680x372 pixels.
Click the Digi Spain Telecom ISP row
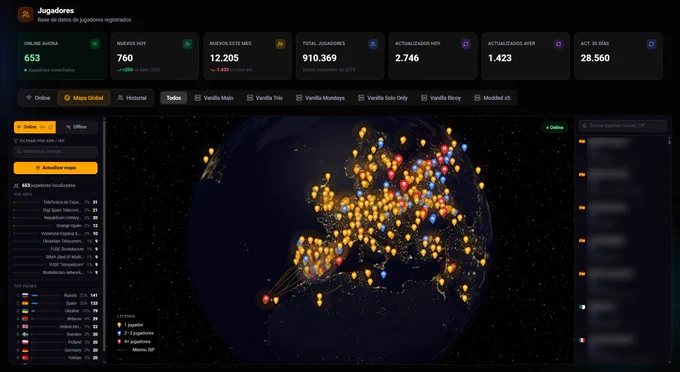point(56,210)
